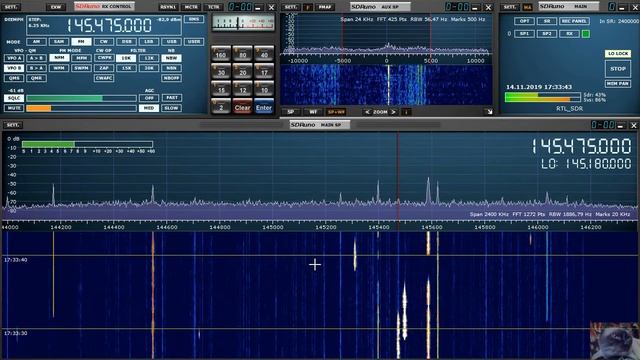Click the blue Enter keypad button
This screenshot has height=360, width=640.
click(264, 107)
